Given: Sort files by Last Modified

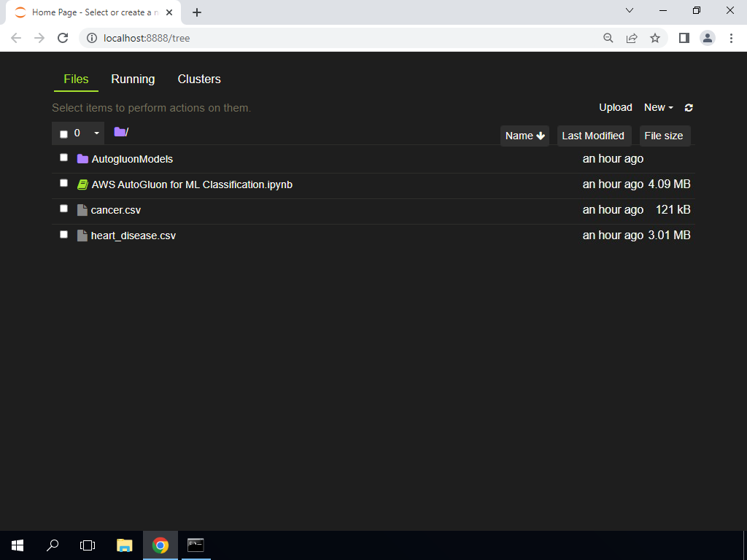Looking at the screenshot, I should click(593, 136).
